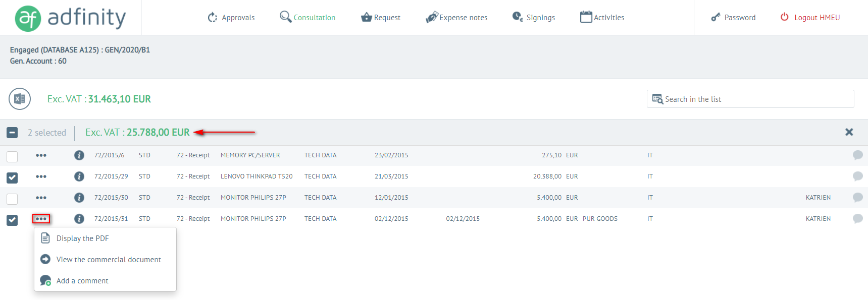
Task: Click the Excel export icon
Action: (x=20, y=99)
